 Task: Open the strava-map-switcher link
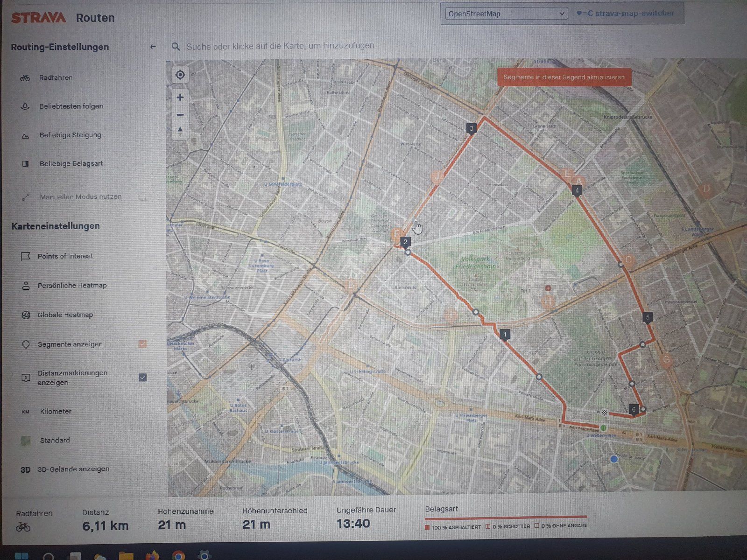628,14
